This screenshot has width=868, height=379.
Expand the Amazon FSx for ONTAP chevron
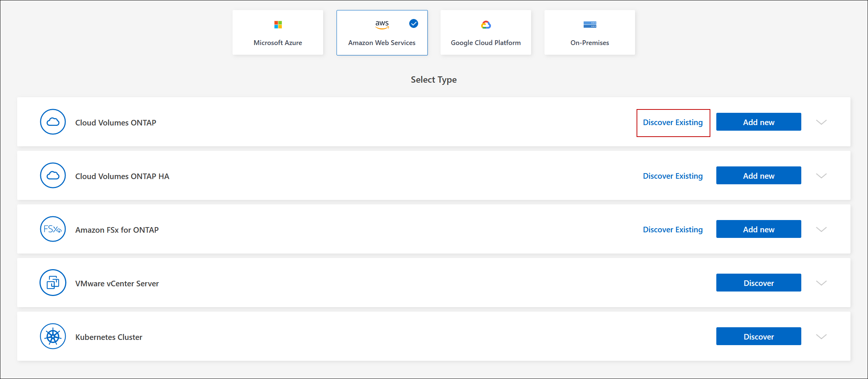pyautogui.click(x=821, y=229)
